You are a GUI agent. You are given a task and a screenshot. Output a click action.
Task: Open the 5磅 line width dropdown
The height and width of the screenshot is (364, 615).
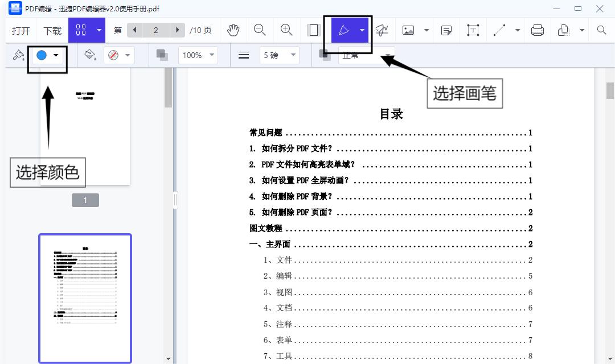tap(279, 55)
